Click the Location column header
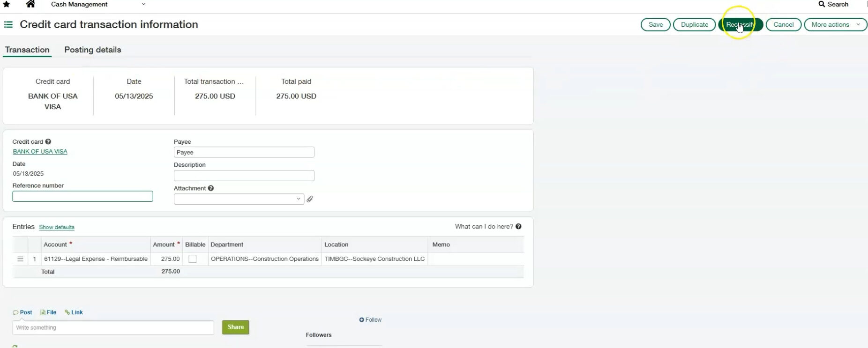This screenshot has height=348, width=868. (374, 244)
